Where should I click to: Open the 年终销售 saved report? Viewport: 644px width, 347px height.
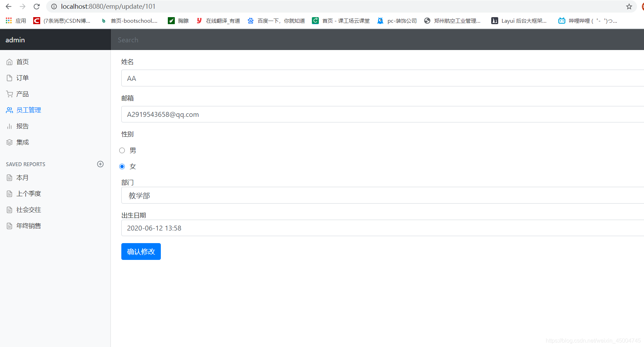[x=28, y=226]
